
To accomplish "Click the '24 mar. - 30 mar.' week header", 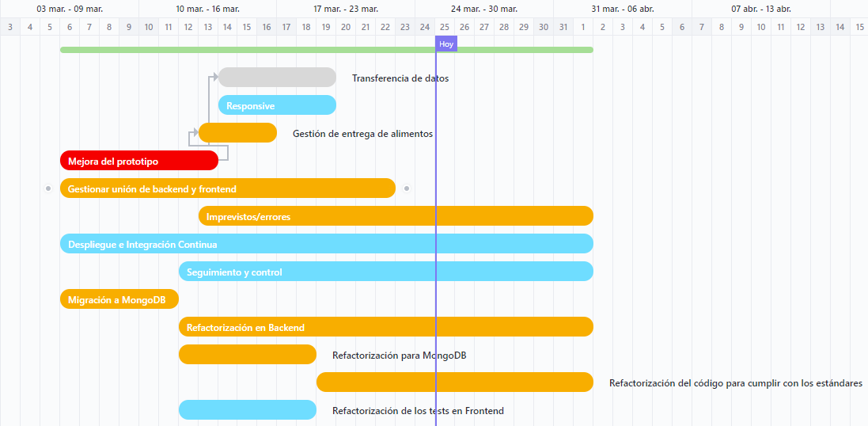I will tap(484, 9).
